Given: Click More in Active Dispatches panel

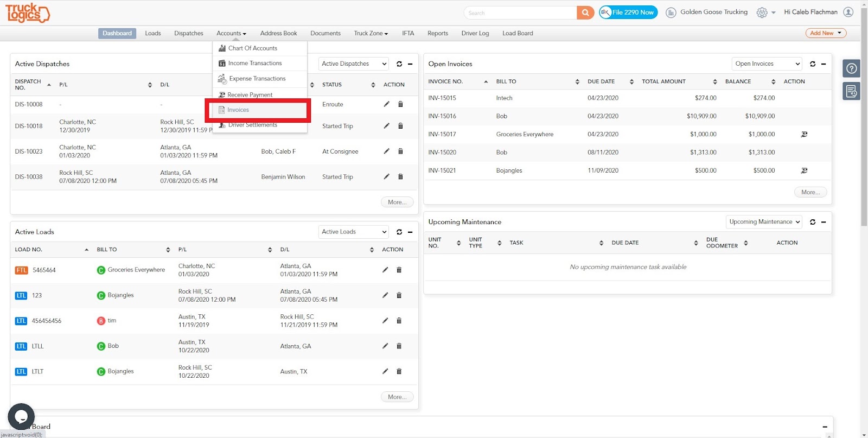Looking at the screenshot, I should [x=397, y=202].
